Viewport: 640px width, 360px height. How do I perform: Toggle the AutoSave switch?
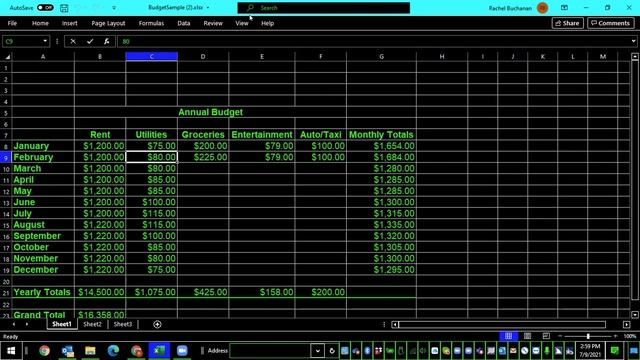click(x=45, y=8)
